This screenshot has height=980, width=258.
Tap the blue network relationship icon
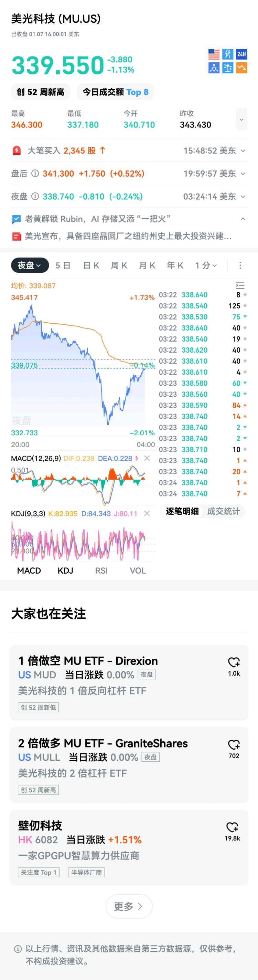coord(214,68)
